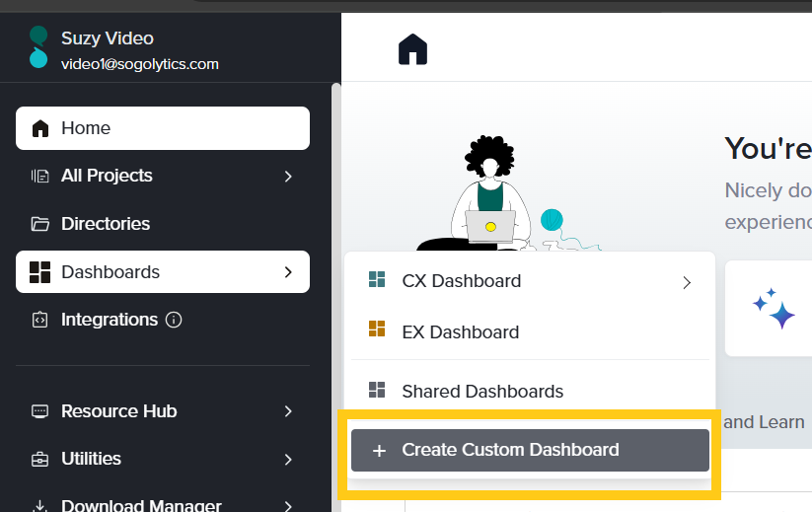Open the Home sidebar item

(163, 128)
